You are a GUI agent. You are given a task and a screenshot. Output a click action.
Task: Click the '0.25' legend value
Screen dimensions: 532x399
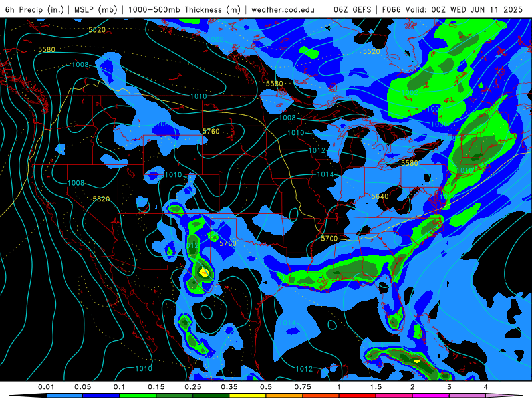pos(193,387)
